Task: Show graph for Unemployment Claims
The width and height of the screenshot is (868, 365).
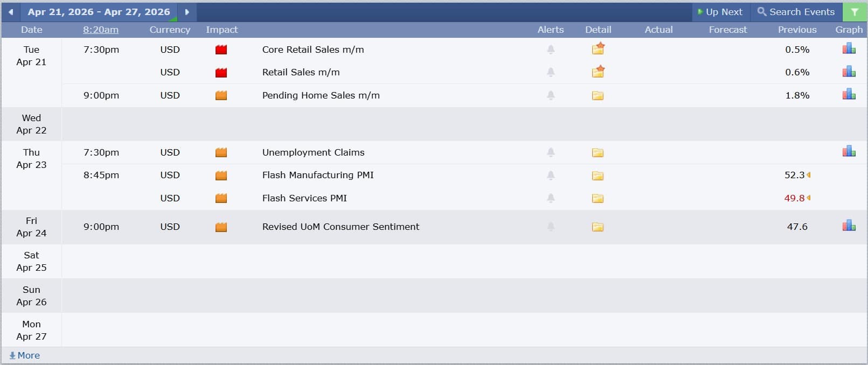Action: point(849,152)
